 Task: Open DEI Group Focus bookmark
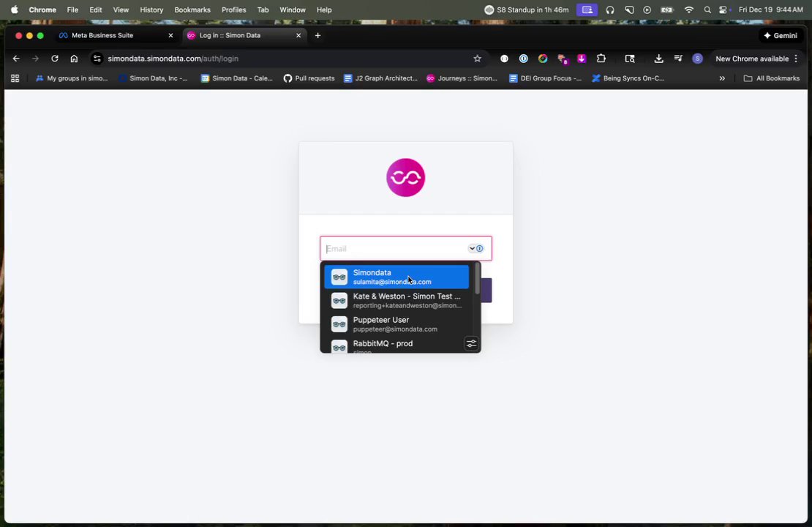point(545,78)
